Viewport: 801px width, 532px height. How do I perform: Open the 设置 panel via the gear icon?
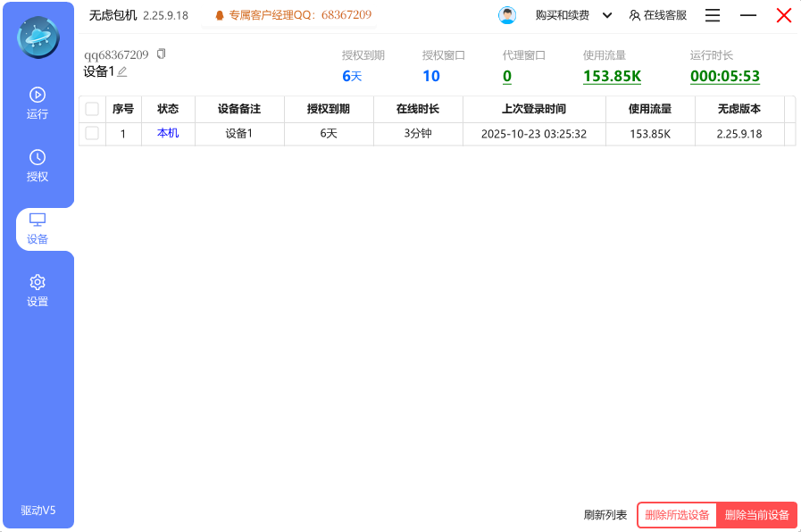coord(38,292)
